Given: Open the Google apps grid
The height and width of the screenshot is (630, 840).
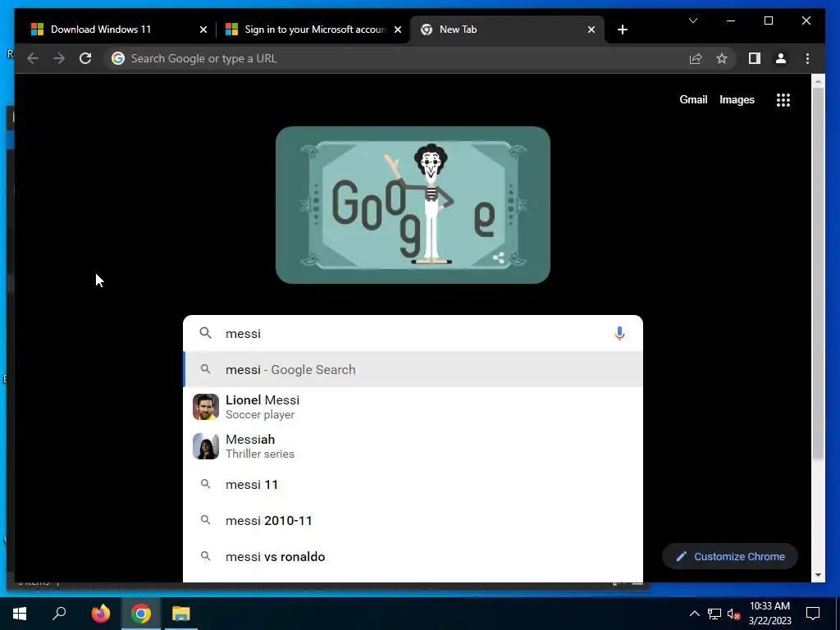Looking at the screenshot, I should (783, 99).
